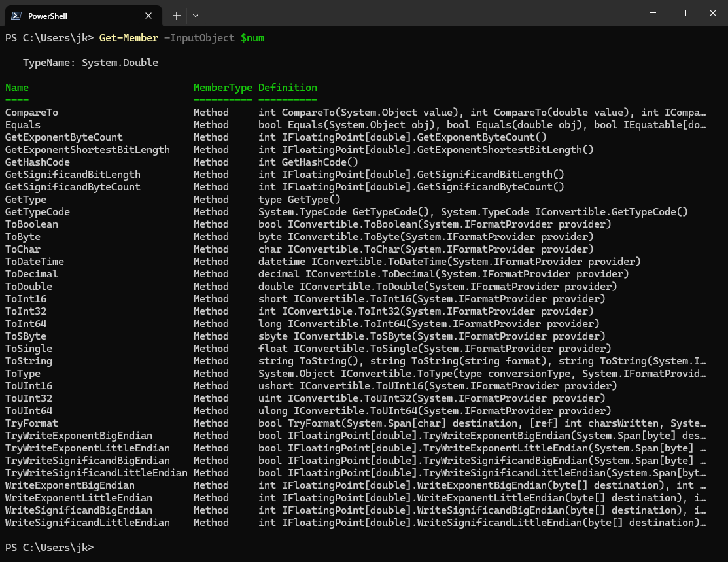
Task: Click the GetSignificandByteCount method name
Action: (x=73, y=187)
